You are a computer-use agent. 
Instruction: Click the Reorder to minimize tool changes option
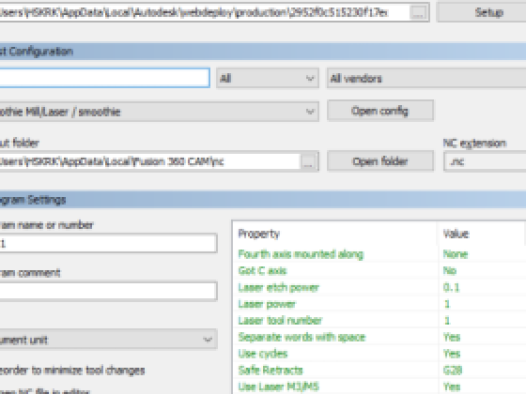click(x=72, y=370)
